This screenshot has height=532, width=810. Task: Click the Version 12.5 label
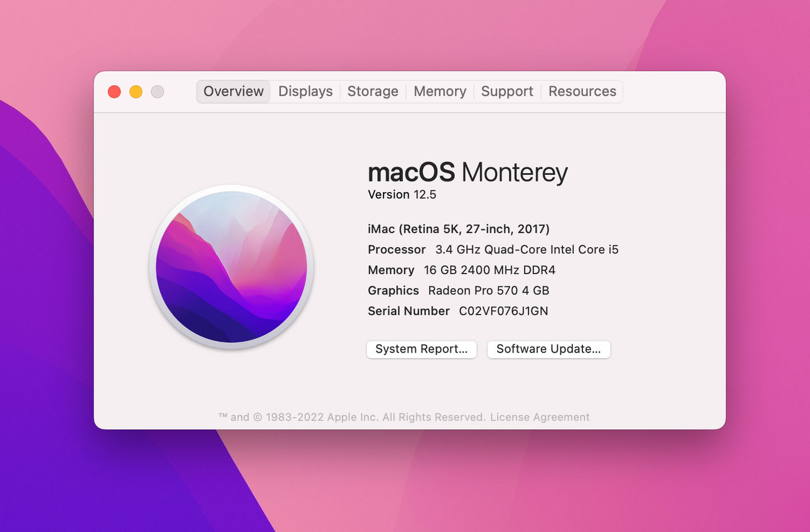pyautogui.click(x=402, y=195)
